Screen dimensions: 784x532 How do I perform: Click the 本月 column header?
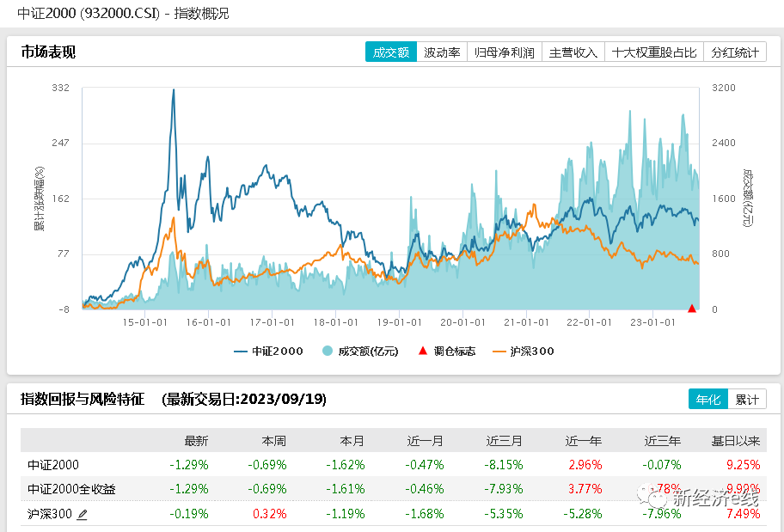(352, 441)
